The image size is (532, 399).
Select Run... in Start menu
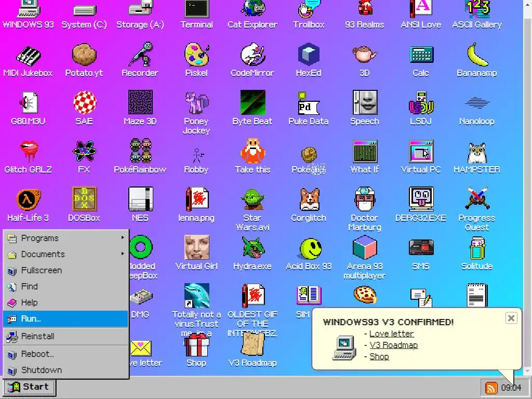click(x=66, y=318)
